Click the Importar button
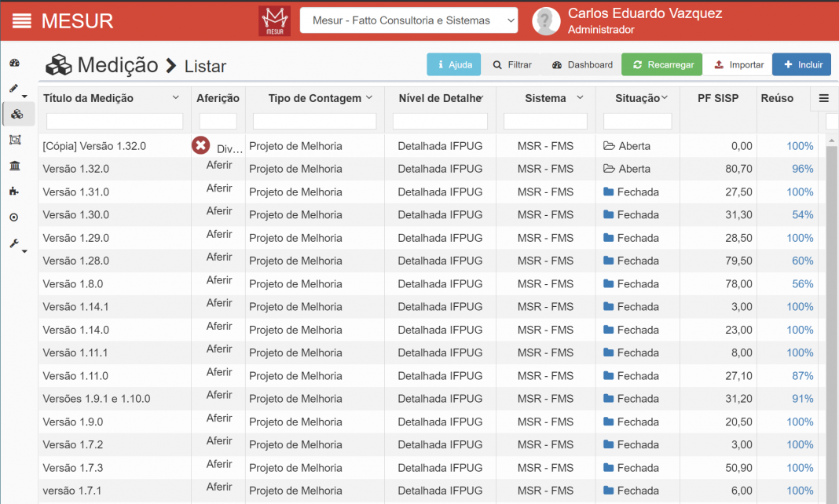839x504 pixels. [x=738, y=64]
